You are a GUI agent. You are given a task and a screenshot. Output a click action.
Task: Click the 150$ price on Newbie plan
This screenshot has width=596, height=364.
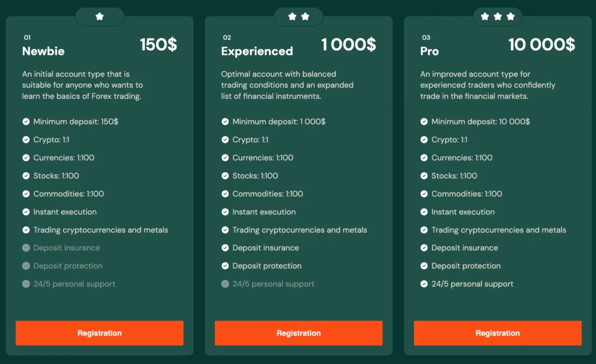tap(158, 45)
